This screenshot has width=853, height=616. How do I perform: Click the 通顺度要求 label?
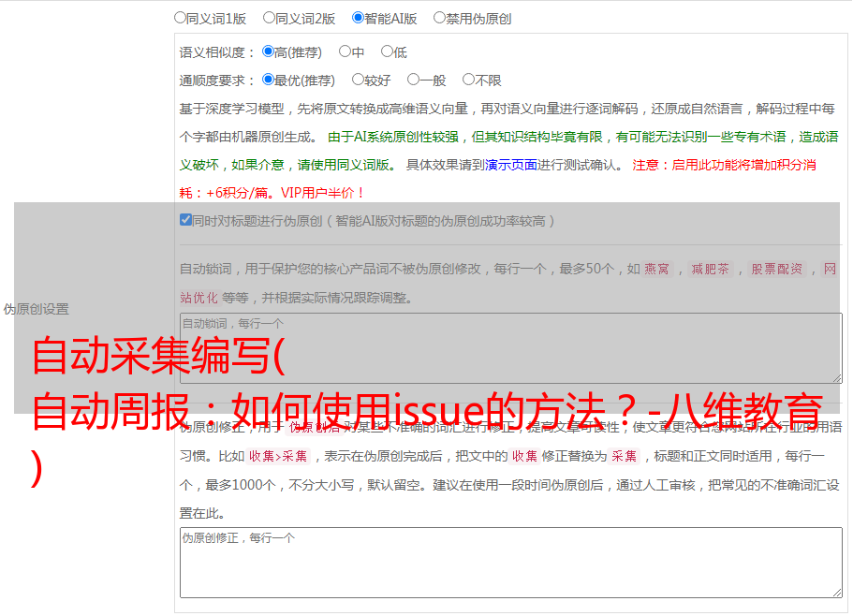(x=216, y=81)
